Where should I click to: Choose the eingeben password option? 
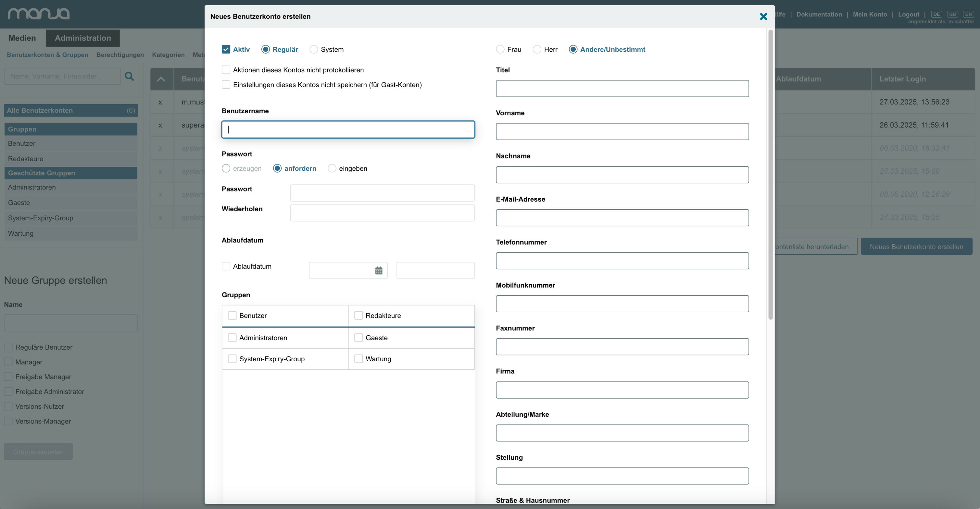332,168
